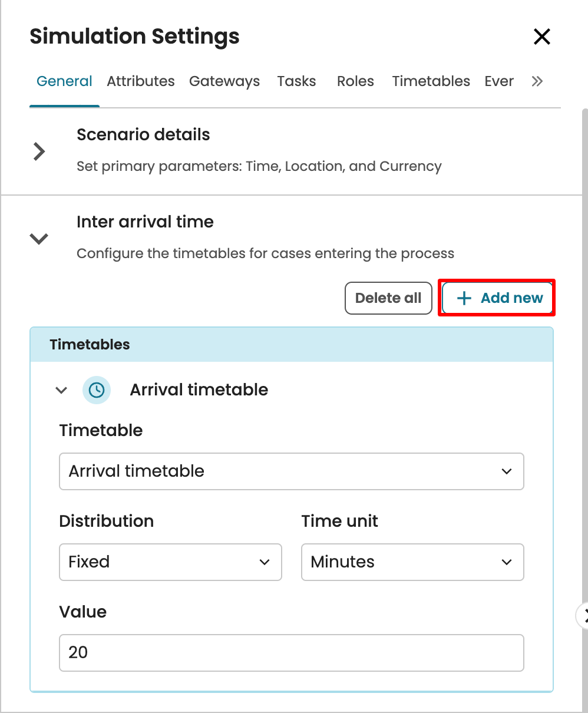Close the Simulation Settings panel
The image size is (588, 713).
coord(541,37)
